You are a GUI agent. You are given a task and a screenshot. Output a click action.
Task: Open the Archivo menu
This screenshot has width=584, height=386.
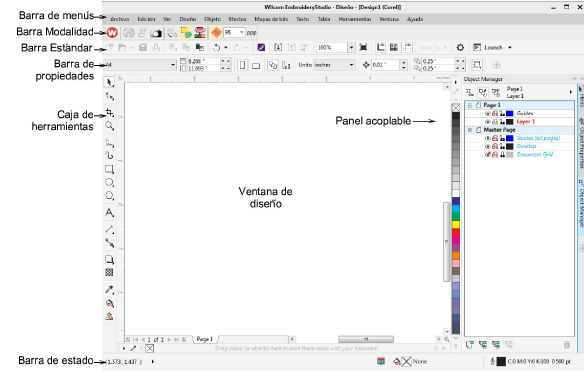tap(120, 19)
